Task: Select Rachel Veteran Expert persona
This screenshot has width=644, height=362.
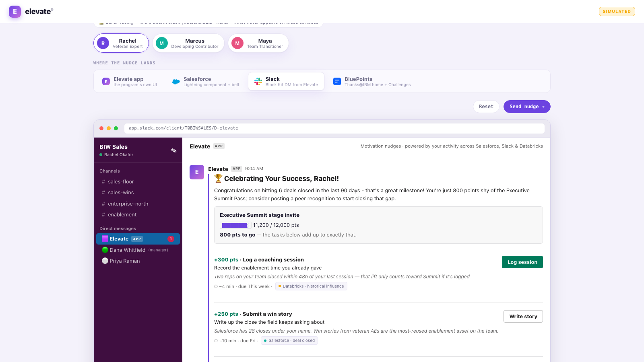Action: 121,43
